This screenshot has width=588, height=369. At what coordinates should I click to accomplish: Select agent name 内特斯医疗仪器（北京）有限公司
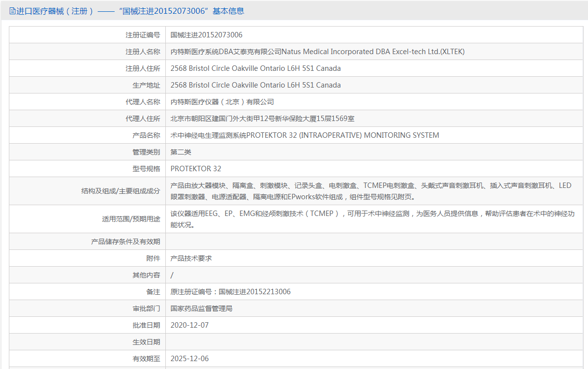[x=222, y=102]
